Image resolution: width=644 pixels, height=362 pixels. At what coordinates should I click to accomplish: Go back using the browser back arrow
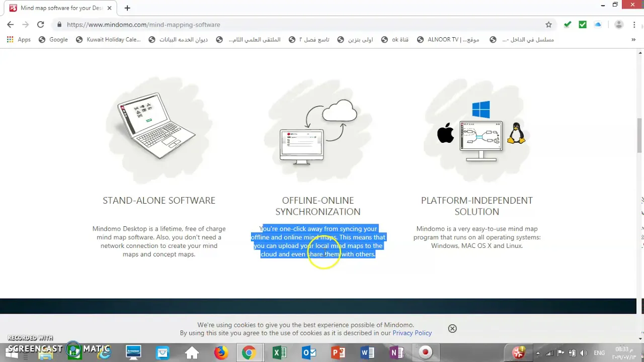click(10, 25)
